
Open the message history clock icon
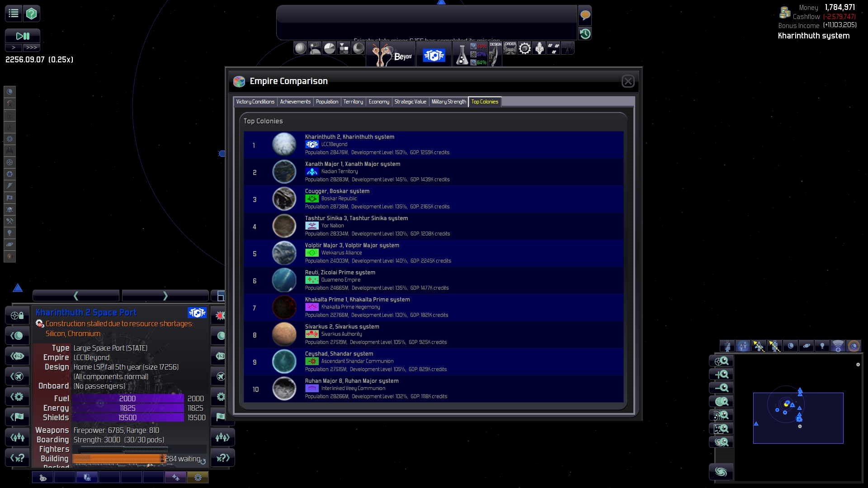coord(585,34)
